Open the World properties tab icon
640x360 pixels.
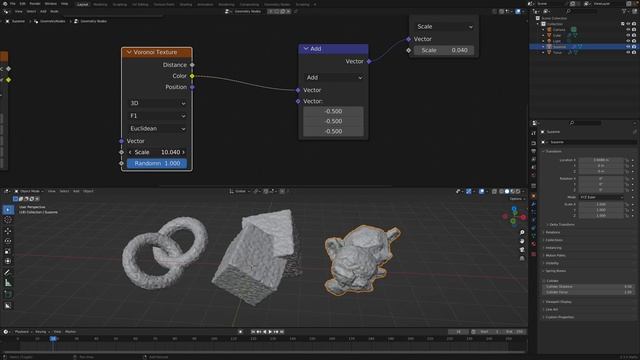coord(533,176)
